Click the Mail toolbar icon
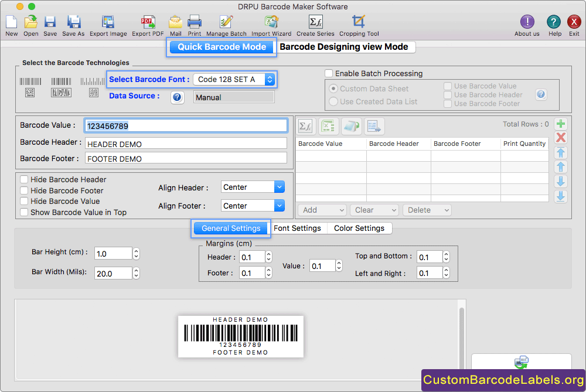The height and width of the screenshot is (392, 586). (175, 22)
